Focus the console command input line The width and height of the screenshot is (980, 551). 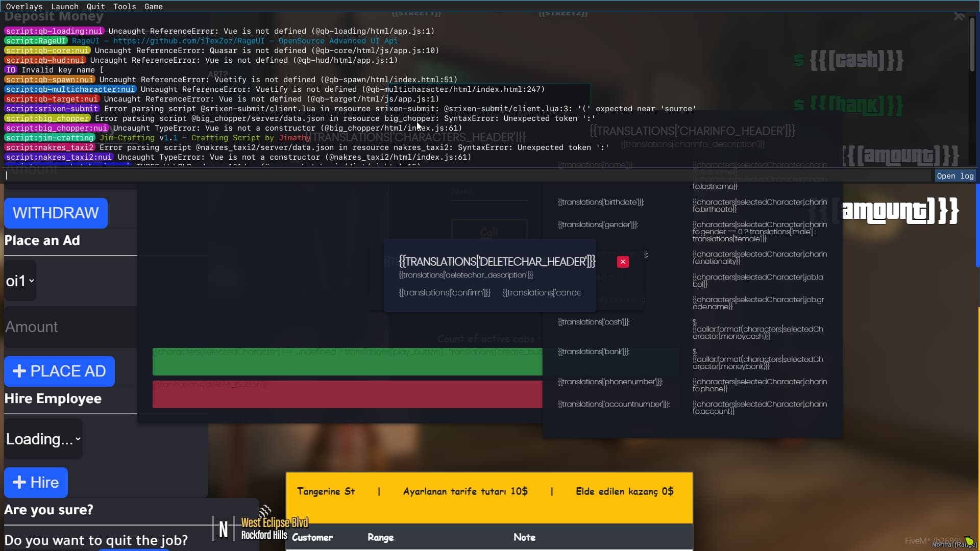(467, 176)
